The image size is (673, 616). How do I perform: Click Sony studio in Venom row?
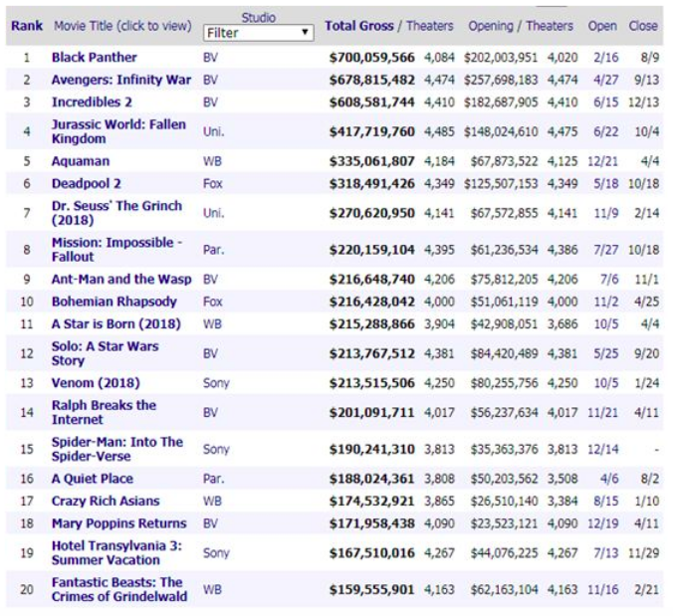(x=216, y=383)
